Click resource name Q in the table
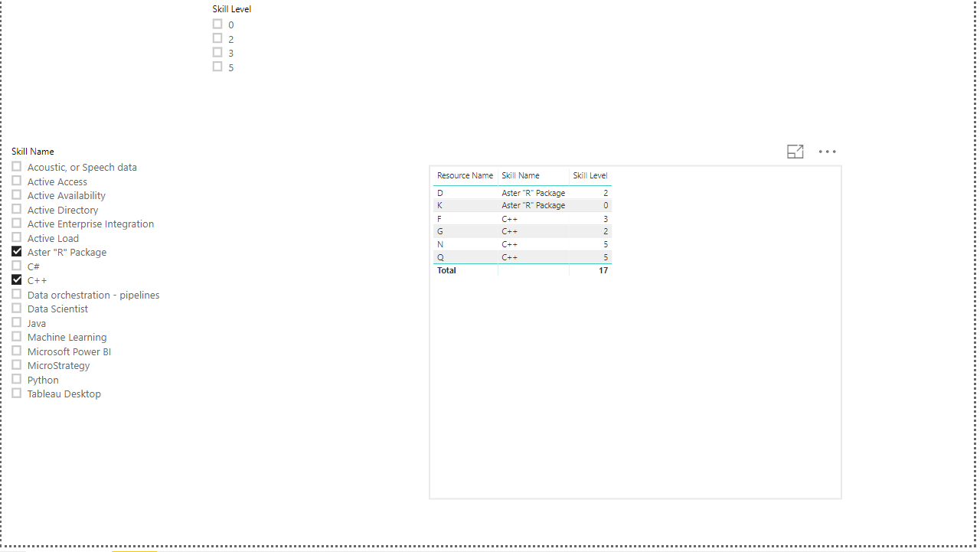 click(440, 257)
